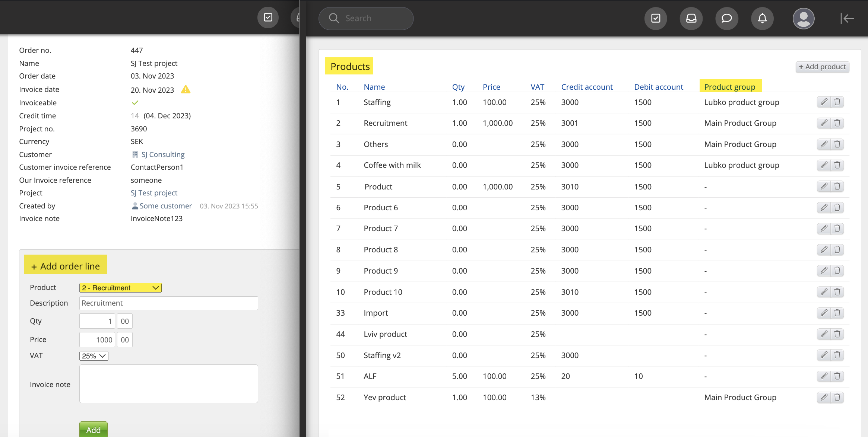Sort table by Credit account column
This screenshot has width=868, height=437.
pyautogui.click(x=587, y=87)
